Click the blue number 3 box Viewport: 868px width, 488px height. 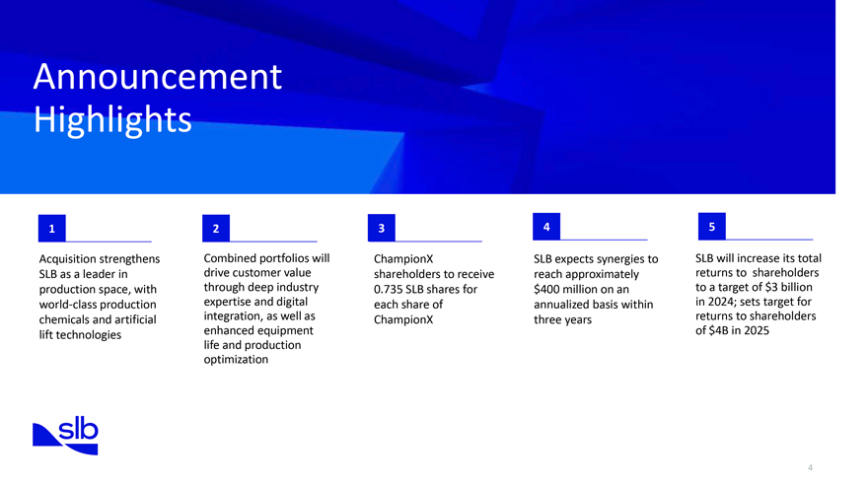point(382,230)
